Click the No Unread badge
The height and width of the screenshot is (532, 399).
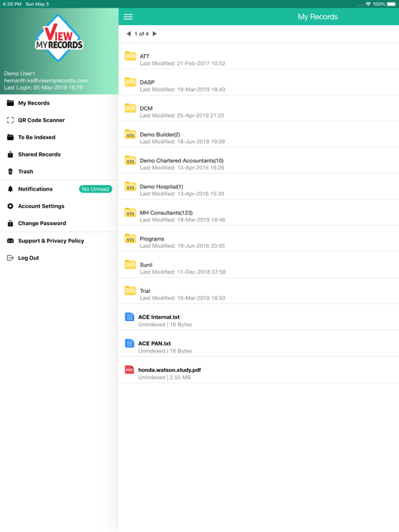pos(96,189)
